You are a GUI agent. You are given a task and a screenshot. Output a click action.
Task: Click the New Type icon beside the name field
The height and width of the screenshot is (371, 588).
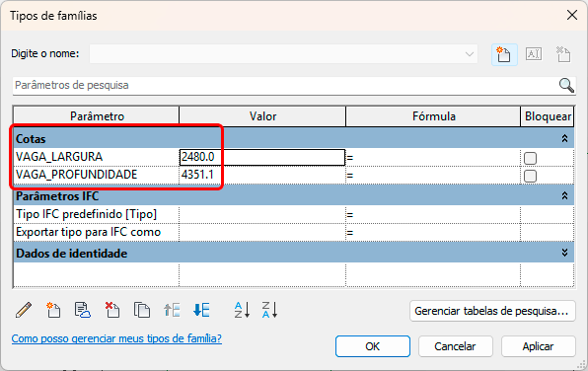[504, 55]
